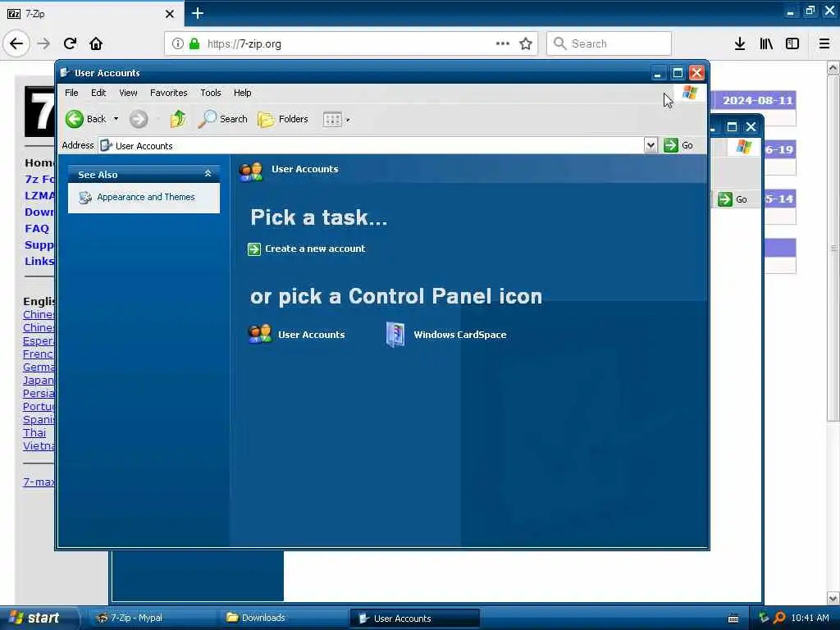Click the green Back arrow in User Accounts

(x=75, y=119)
